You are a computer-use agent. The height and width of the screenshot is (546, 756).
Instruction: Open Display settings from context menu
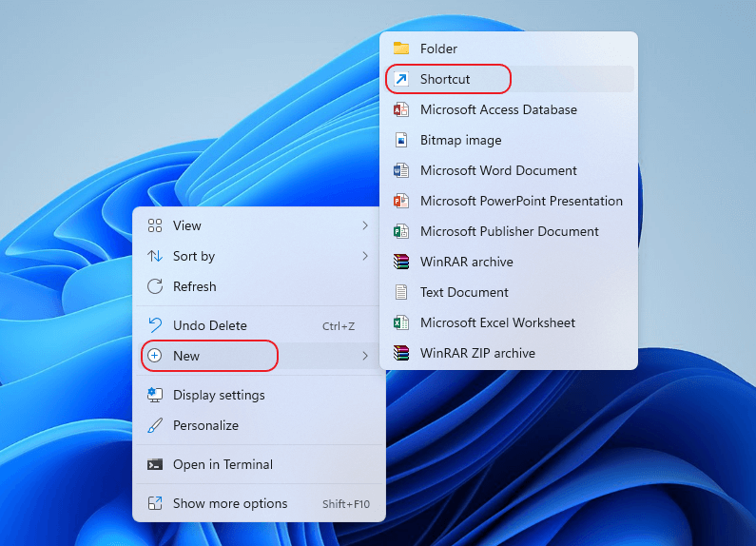(259, 395)
